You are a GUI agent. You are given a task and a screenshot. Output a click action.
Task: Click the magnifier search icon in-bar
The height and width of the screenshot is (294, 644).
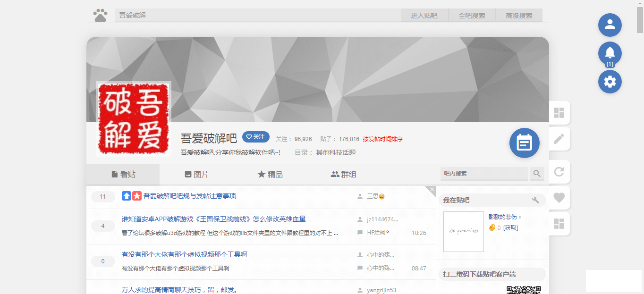[x=537, y=174]
